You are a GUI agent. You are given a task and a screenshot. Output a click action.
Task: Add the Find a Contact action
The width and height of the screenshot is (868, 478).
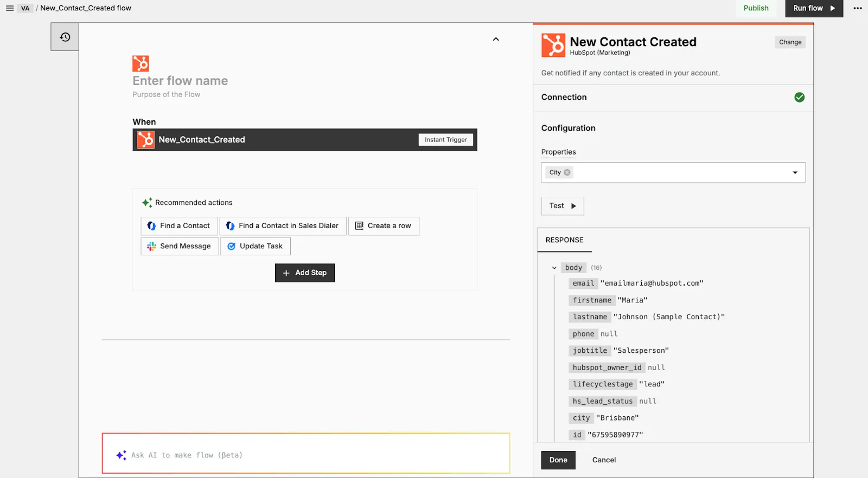pos(179,226)
